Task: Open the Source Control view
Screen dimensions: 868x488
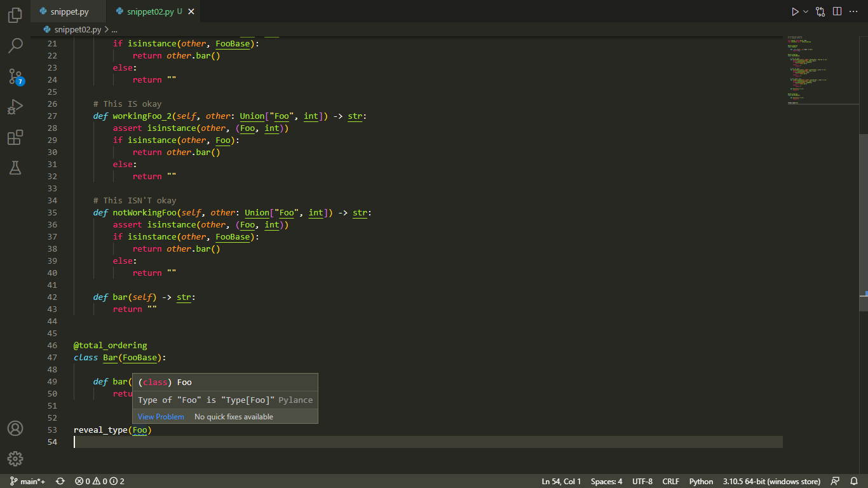Action: (15, 76)
